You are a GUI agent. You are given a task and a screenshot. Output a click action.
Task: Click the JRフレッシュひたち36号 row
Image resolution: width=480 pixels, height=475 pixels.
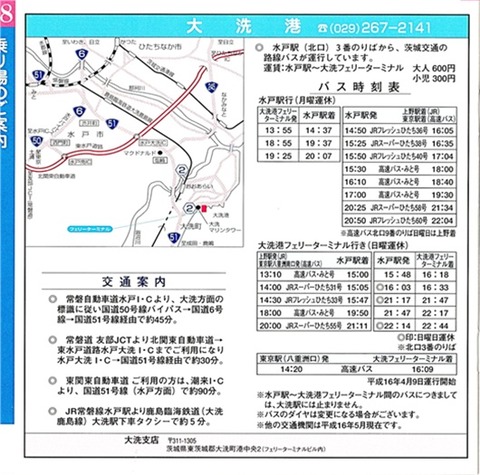pyautogui.click(x=399, y=131)
